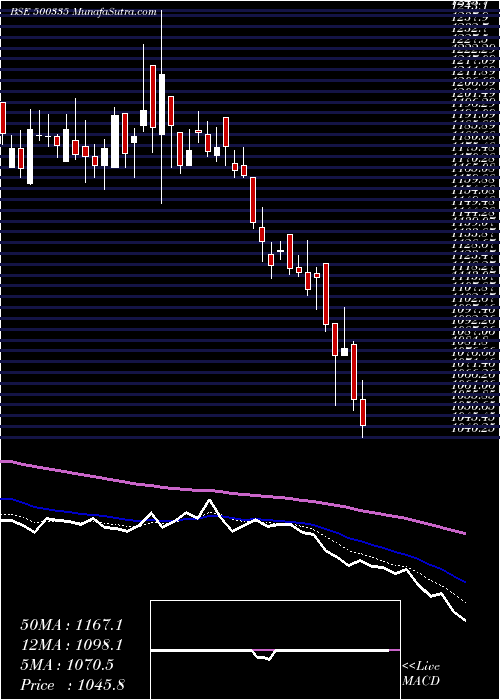The height and width of the screenshot is (700, 500).
Task: Click the '12MA : 1098.1' legend value
Action: click(x=71, y=645)
